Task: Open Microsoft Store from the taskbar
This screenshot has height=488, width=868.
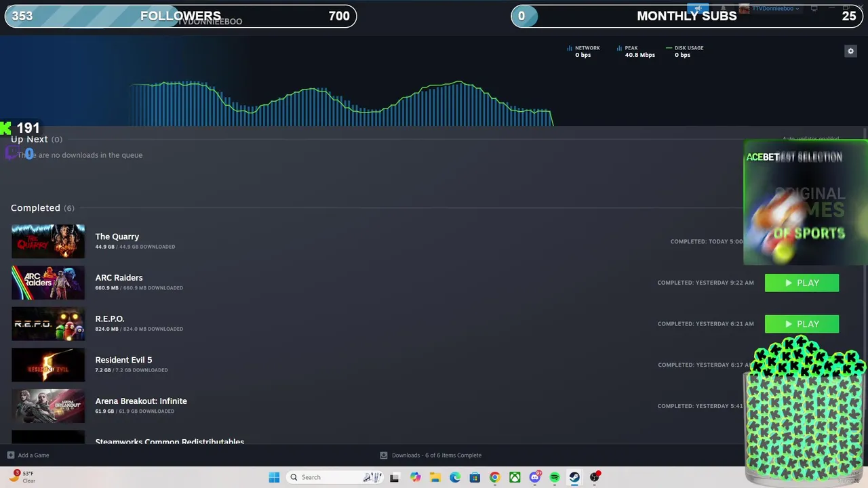Action: [x=475, y=477]
